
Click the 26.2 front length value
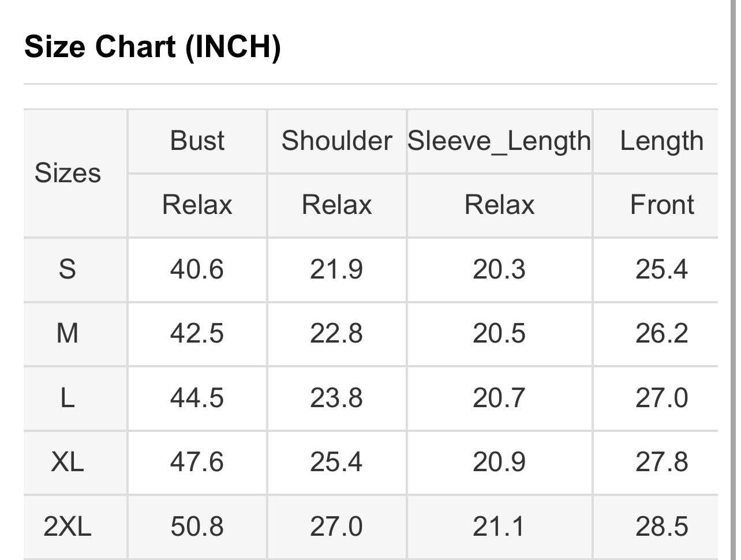(661, 333)
